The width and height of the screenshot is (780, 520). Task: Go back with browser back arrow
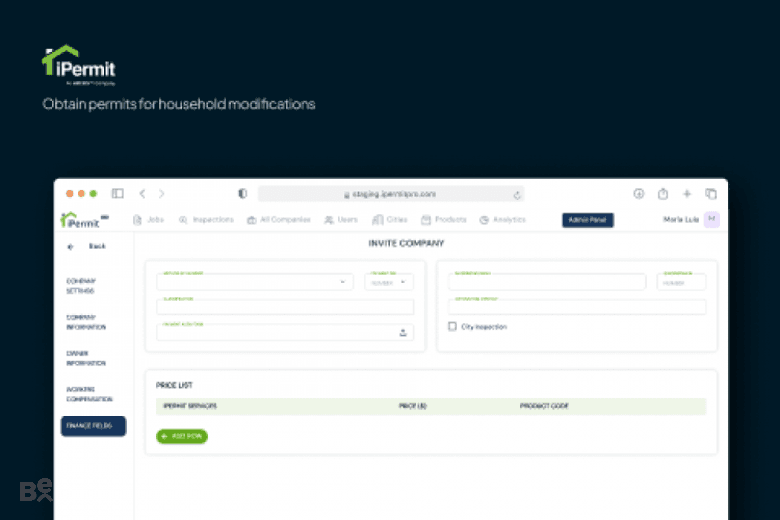click(x=142, y=194)
